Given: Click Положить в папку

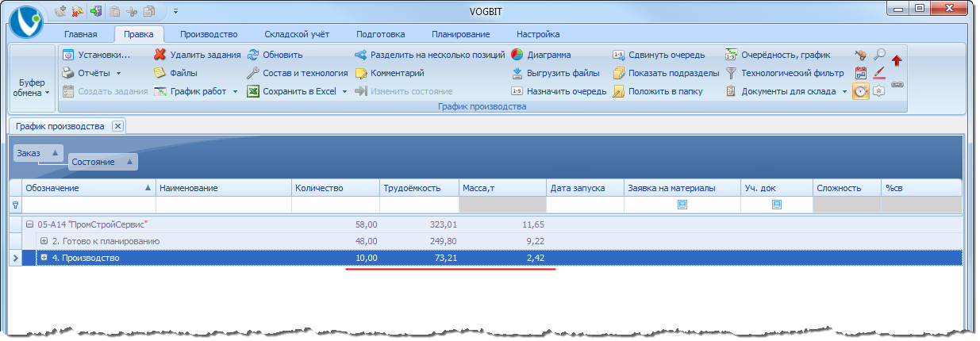Looking at the screenshot, I should pos(658,91).
